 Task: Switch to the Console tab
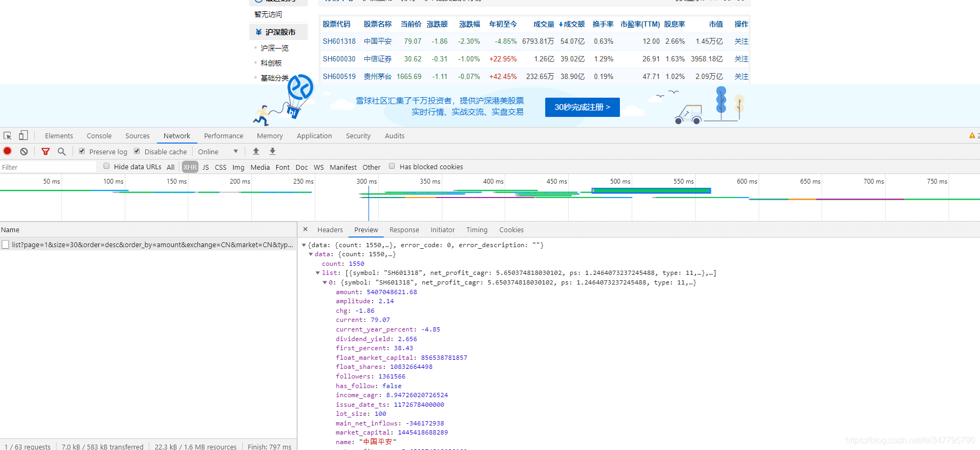(99, 136)
